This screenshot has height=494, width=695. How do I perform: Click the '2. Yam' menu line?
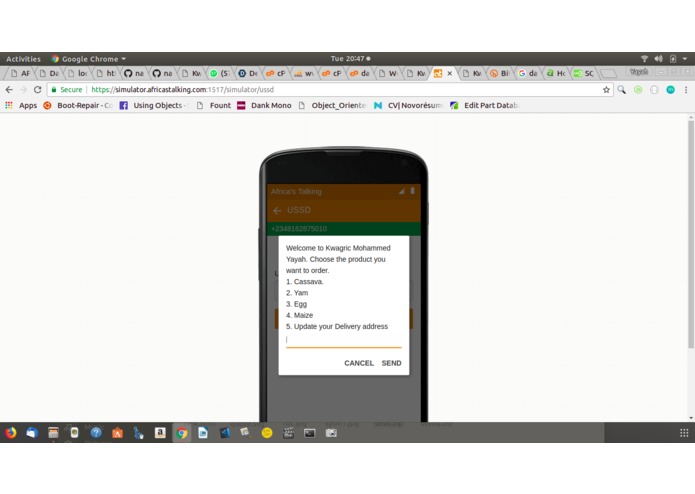tap(297, 293)
